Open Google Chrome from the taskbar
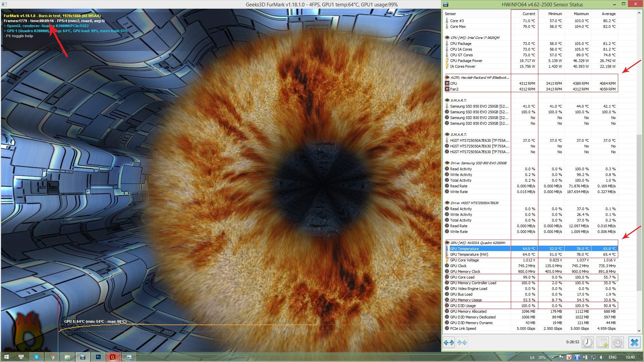Screen dimensions: 644x362 coord(52,357)
